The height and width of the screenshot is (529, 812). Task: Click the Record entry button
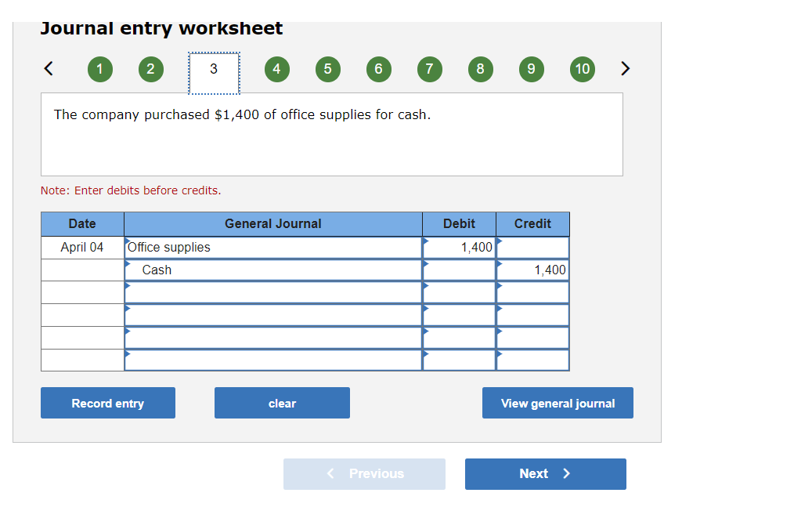pyautogui.click(x=107, y=403)
